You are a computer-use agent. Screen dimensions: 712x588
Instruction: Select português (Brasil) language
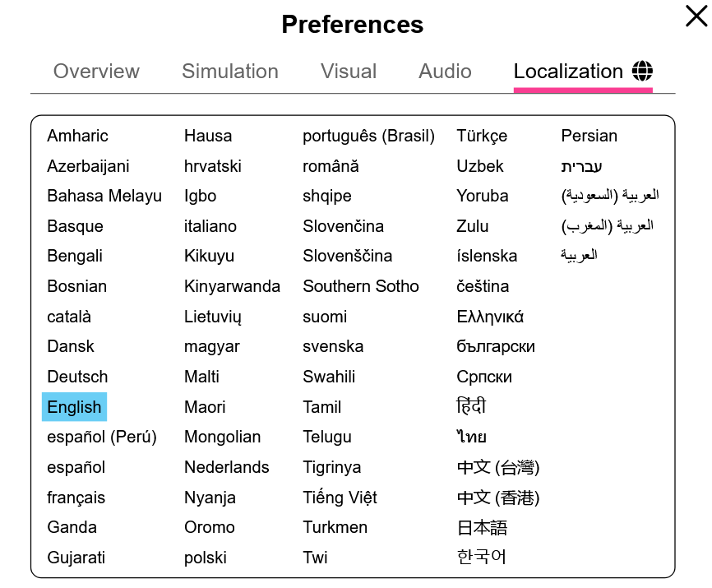368,136
